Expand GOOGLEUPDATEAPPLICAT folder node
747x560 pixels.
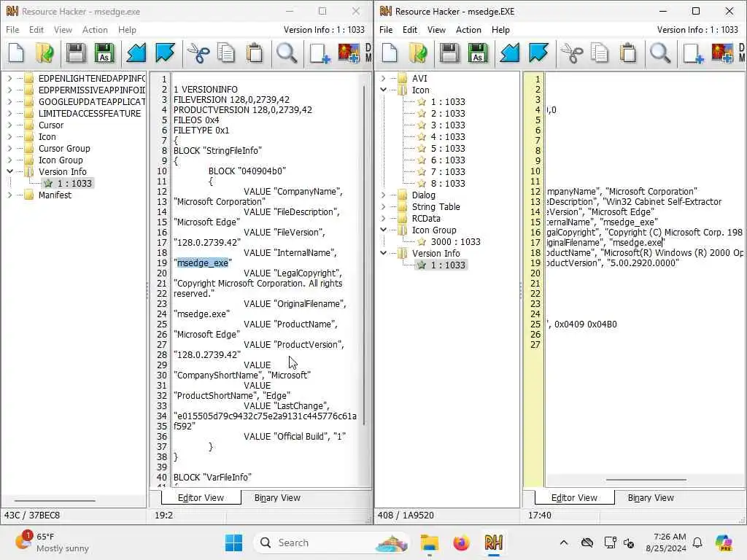(9, 101)
